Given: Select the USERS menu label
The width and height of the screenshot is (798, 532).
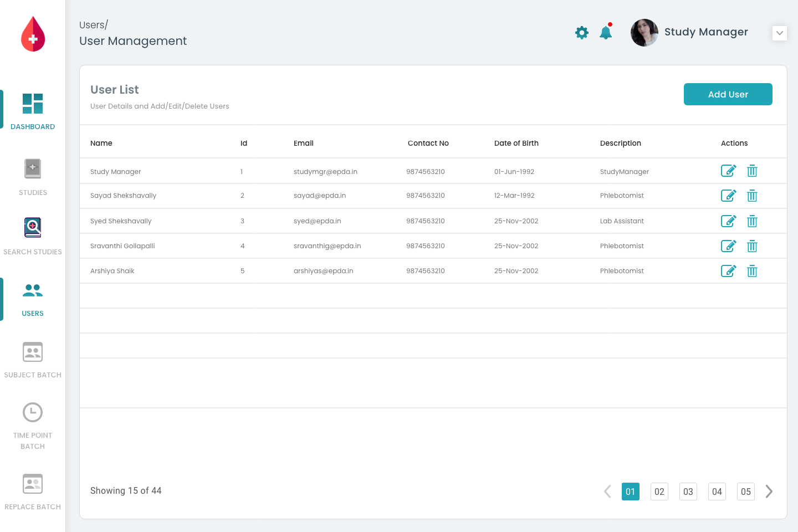Looking at the screenshot, I should [x=33, y=314].
